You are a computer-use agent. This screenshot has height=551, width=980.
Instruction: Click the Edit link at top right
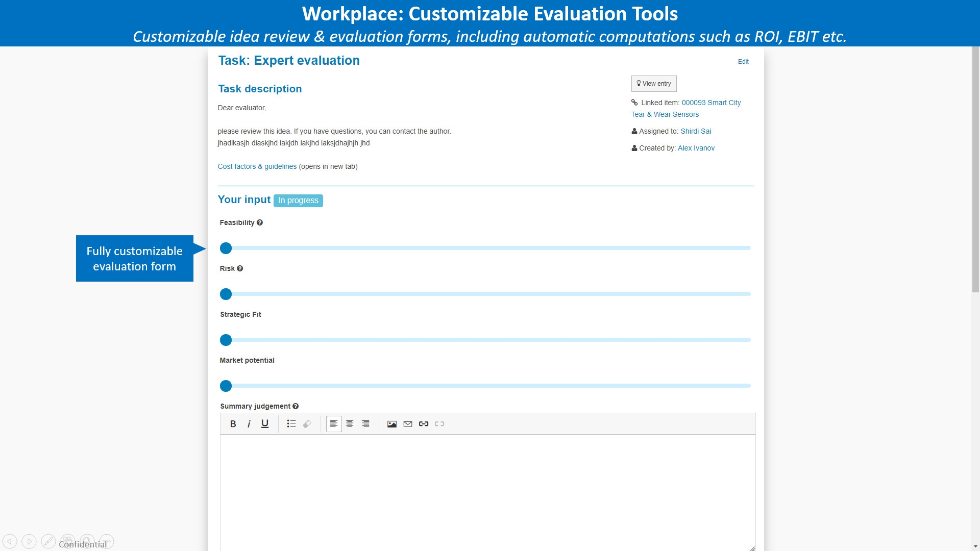pos(743,62)
